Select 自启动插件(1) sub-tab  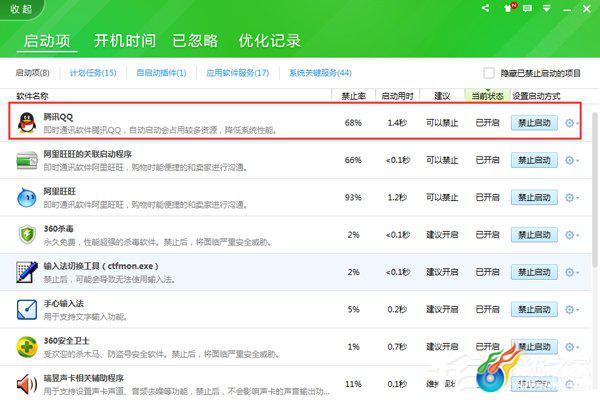[161, 73]
